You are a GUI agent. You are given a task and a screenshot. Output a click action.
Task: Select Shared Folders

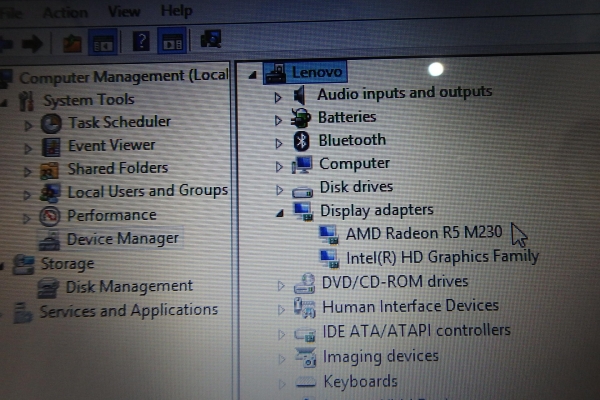[x=118, y=168]
